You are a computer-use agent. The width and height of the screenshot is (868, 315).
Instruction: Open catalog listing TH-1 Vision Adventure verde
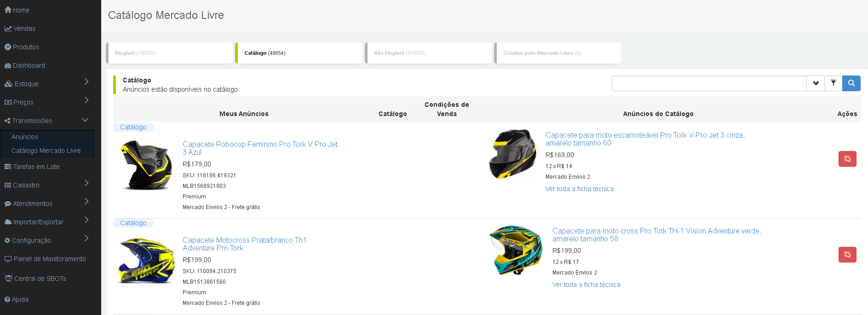click(x=656, y=235)
